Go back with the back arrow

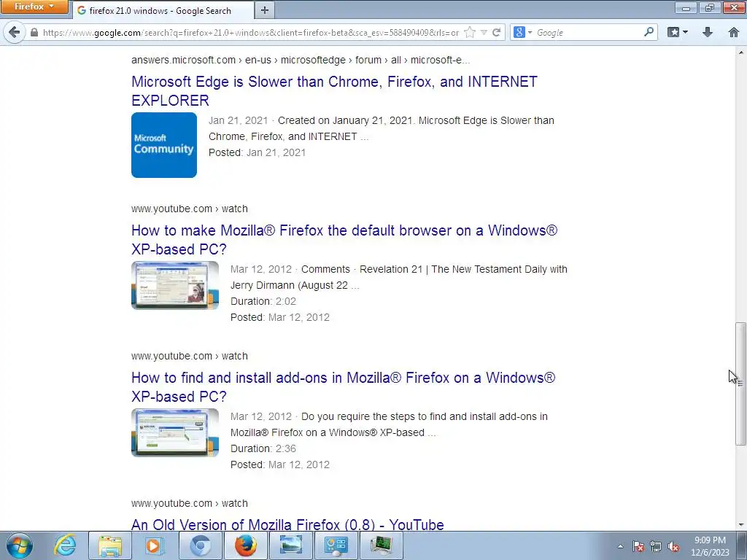tap(15, 32)
